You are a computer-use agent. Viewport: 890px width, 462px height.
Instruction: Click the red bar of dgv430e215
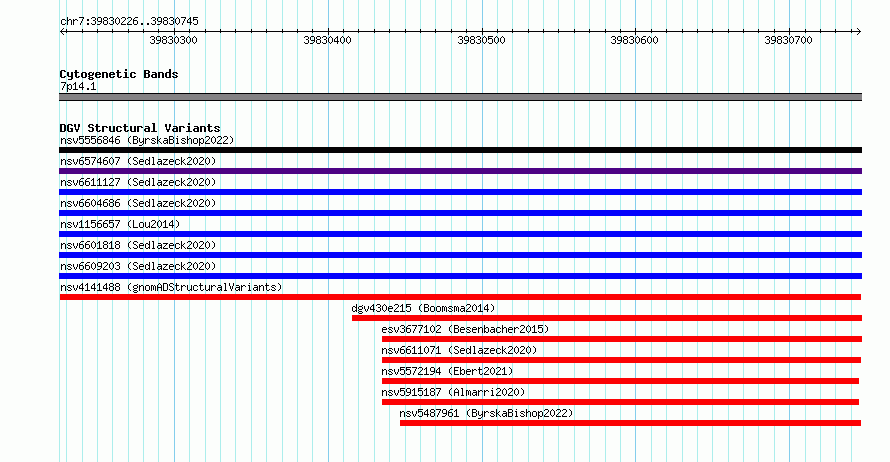607,318
